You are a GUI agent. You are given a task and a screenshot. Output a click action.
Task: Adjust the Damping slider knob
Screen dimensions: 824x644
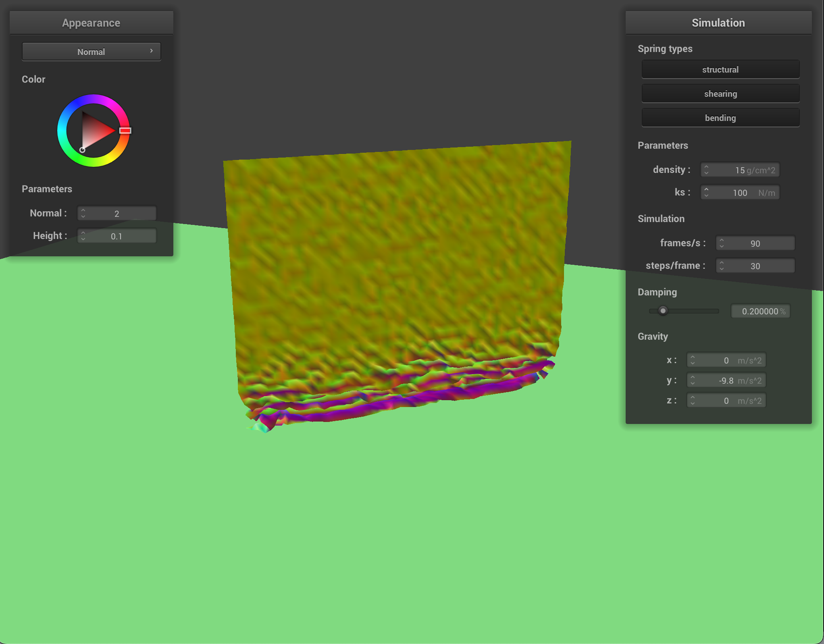pos(663,311)
